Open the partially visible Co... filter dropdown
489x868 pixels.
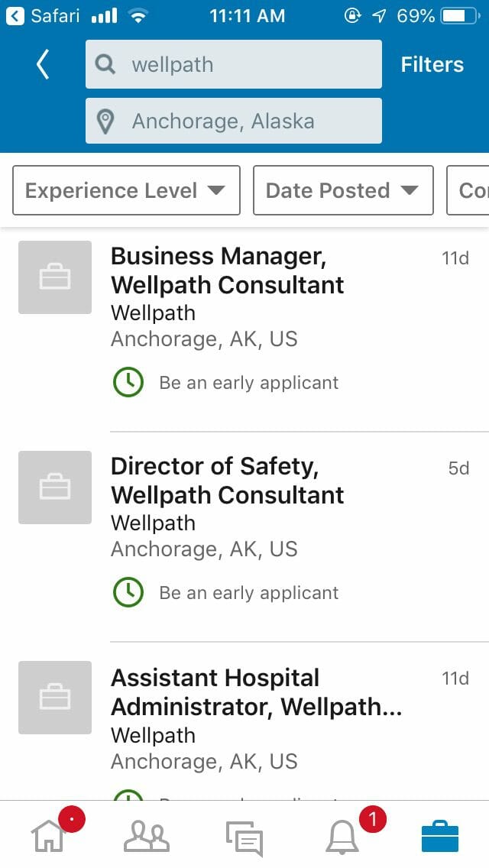click(468, 190)
